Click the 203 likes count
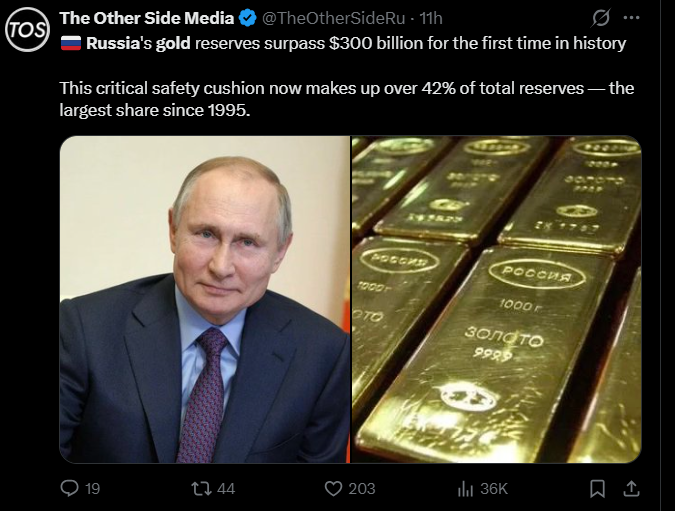 361,488
